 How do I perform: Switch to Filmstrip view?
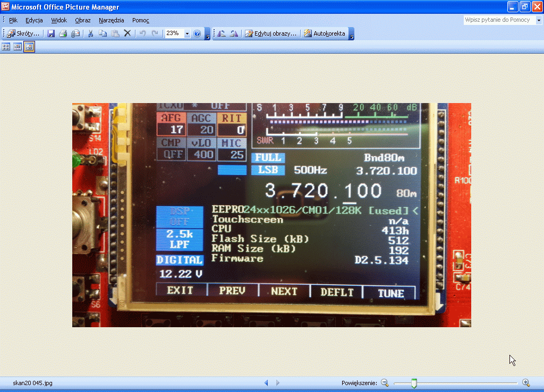[x=18, y=47]
